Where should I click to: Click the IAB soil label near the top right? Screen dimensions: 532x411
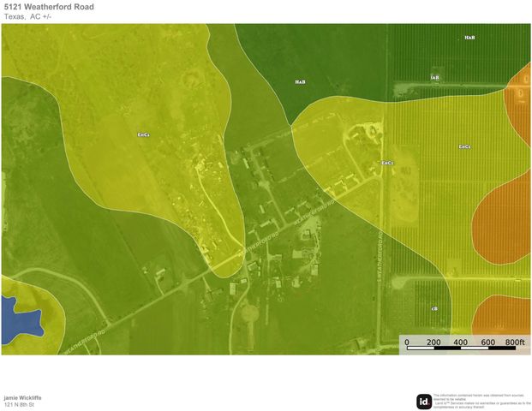pyautogui.click(x=434, y=78)
